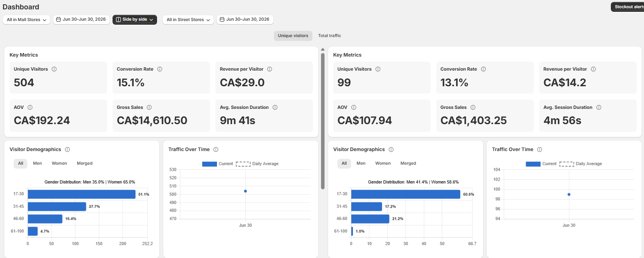Click the 17-30 bar showing 51.1%
The width and height of the screenshot is (644, 258).
[81, 194]
